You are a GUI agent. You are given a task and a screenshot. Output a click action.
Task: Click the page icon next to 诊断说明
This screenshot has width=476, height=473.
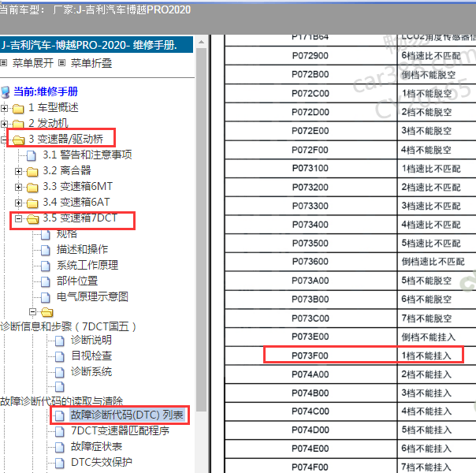(60, 341)
